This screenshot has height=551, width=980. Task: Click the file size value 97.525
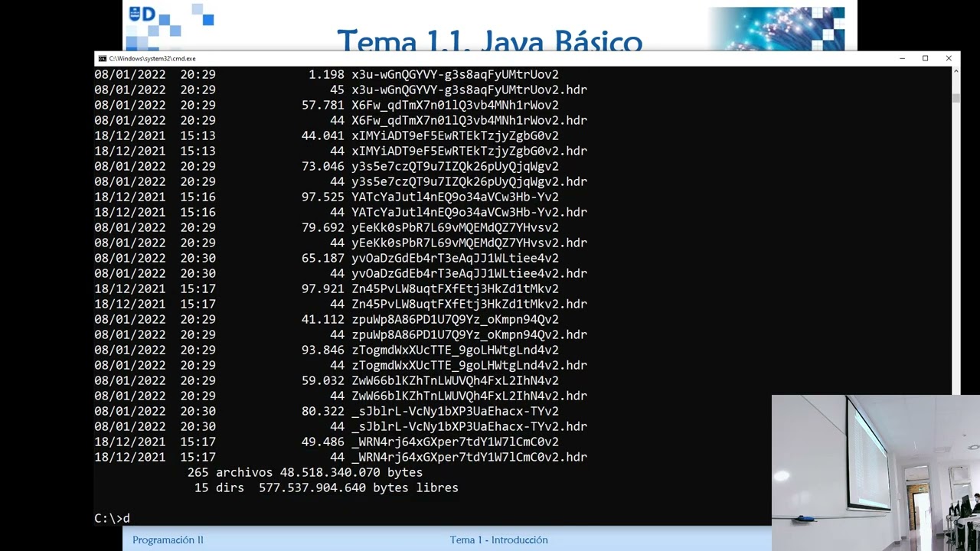pyautogui.click(x=323, y=197)
